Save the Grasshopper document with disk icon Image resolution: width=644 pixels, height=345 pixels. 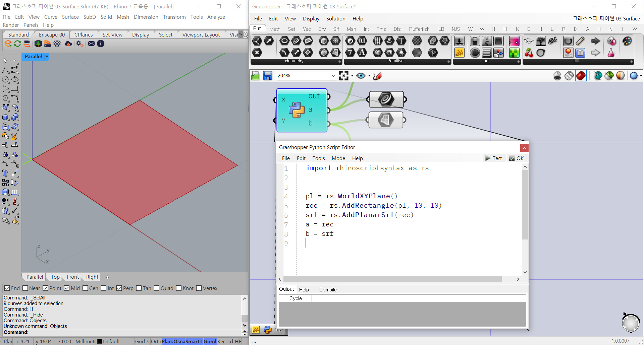(267, 76)
